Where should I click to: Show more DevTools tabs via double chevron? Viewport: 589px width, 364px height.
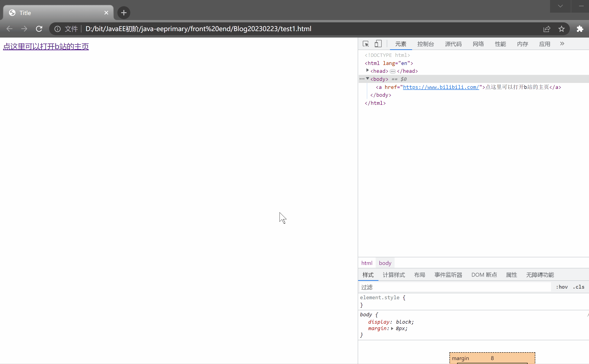pos(562,44)
